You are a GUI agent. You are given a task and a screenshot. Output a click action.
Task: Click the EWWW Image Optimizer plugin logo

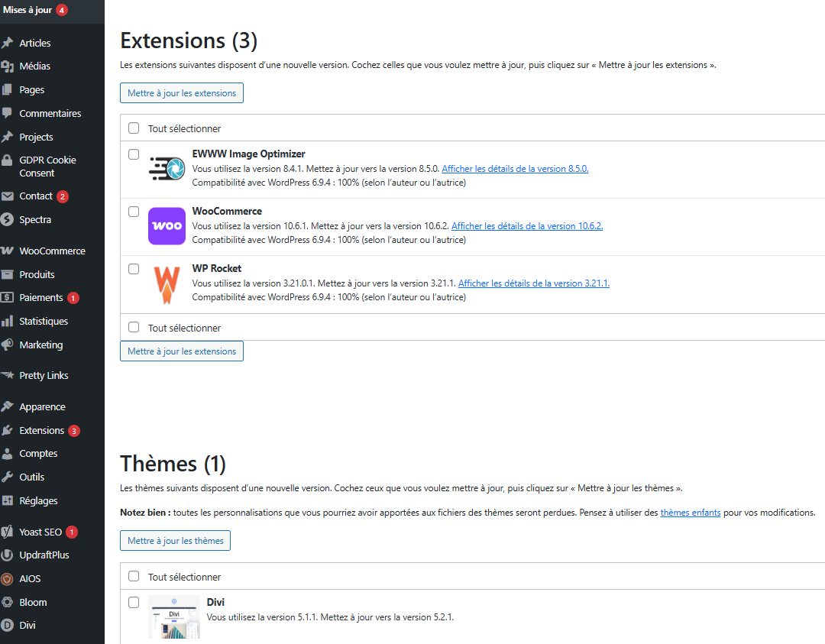167,169
